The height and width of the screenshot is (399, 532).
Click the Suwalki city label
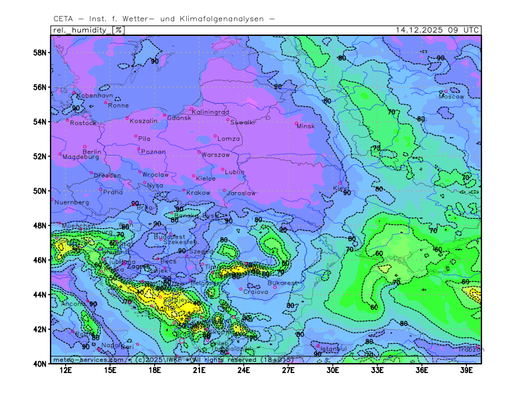(243, 122)
